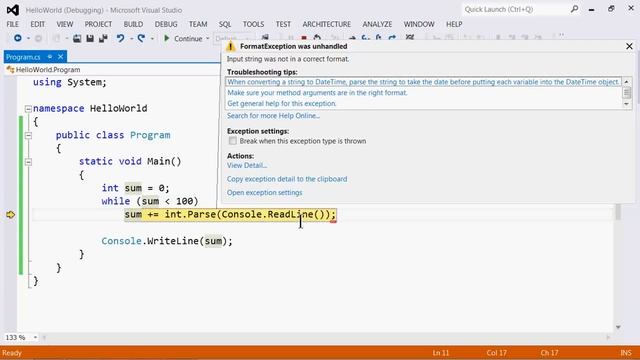Image resolution: width=640 pixels, height=360 pixels.
Task: Enable Break when this exception type is thrown
Action: (x=233, y=141)
